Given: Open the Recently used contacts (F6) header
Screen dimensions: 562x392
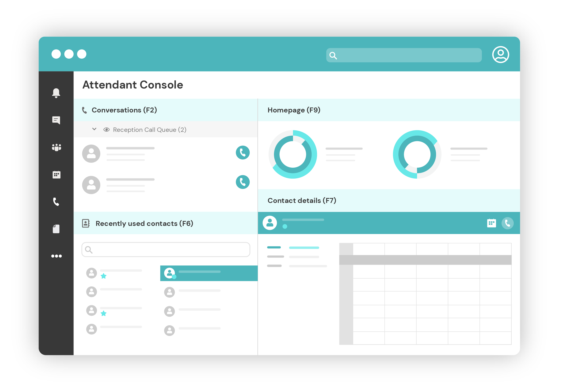Looking at the screenshot, I should (x=144, y=223).
